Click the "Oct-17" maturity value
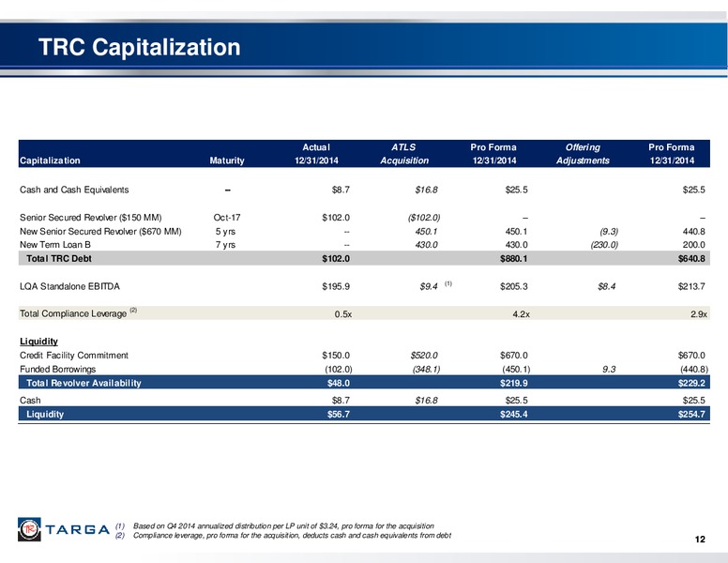This screenshot has width=728, height=563. click(x=227, y=218)
